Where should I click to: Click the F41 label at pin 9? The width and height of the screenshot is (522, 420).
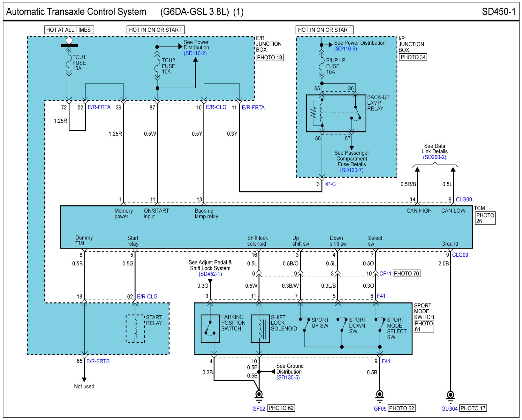pyautogui.click(x=386, y=361)
